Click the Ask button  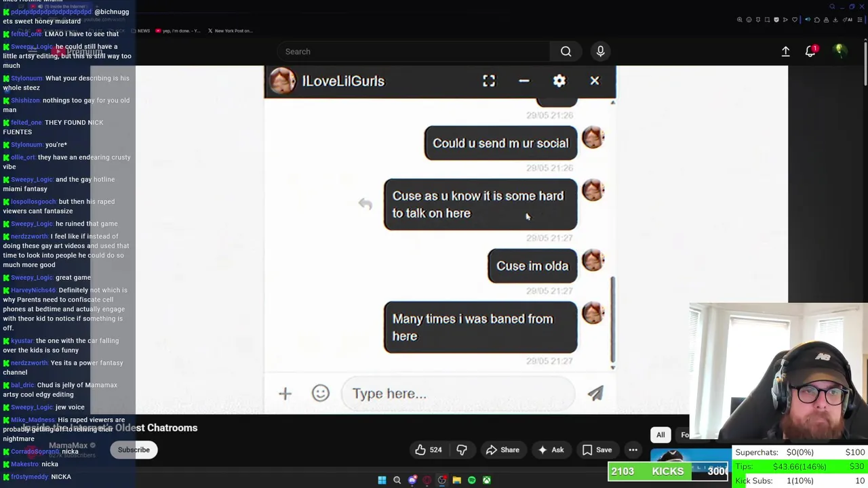[551, 450]
